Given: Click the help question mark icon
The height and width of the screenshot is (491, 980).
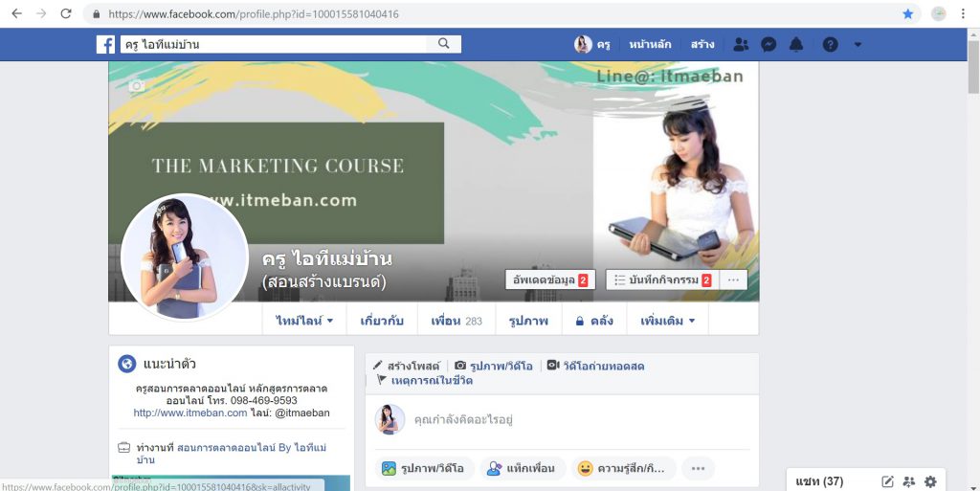Looking at the screenshot, I should pyautogui.click(x=830, y=44).
